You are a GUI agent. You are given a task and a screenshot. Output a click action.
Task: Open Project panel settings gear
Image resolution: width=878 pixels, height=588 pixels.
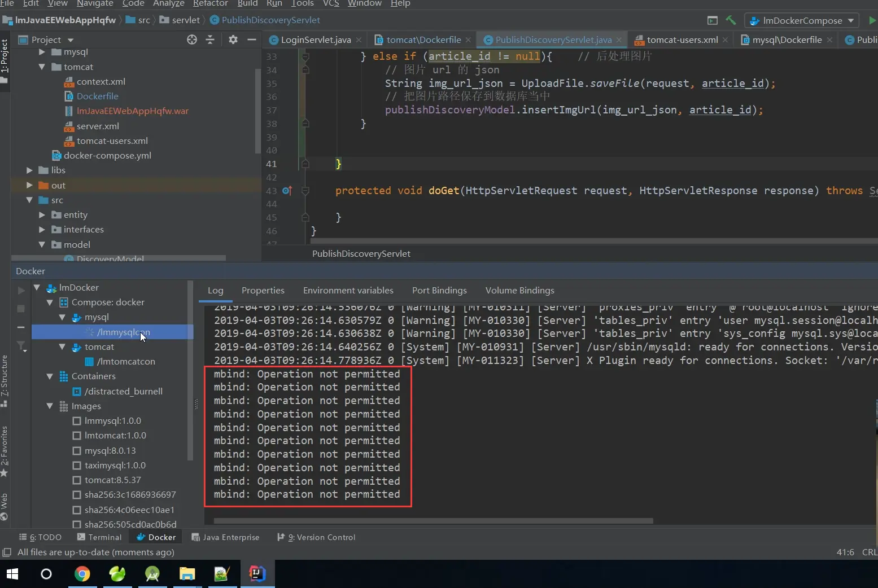pos(233,40)
